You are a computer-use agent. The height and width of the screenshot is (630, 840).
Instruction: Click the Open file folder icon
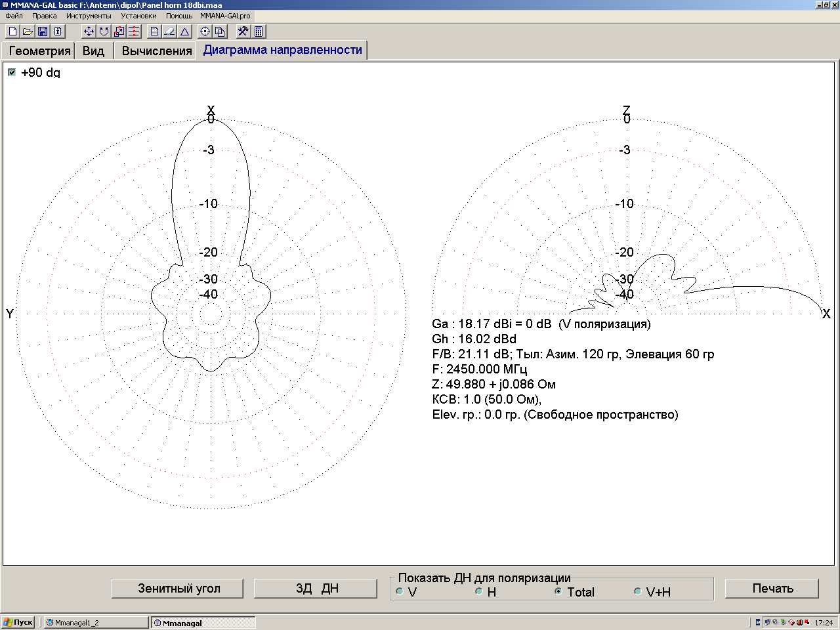(x=28, y=31)
